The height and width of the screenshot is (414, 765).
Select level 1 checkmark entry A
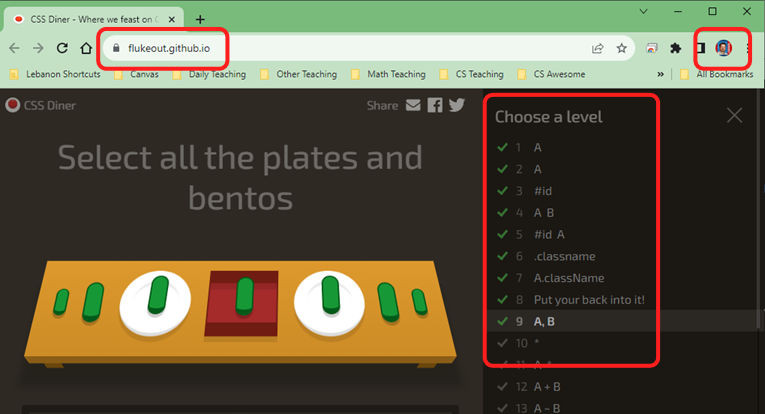(537, 147)
